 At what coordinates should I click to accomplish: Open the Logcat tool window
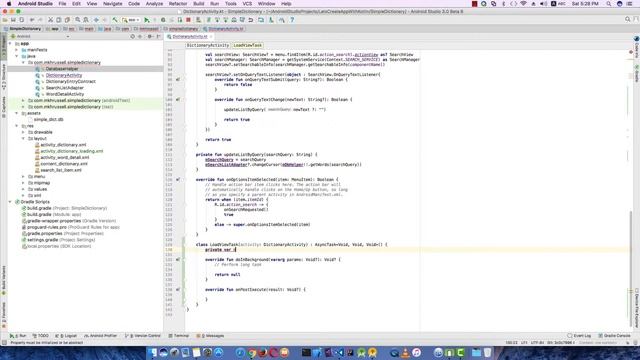pos(66,336)
